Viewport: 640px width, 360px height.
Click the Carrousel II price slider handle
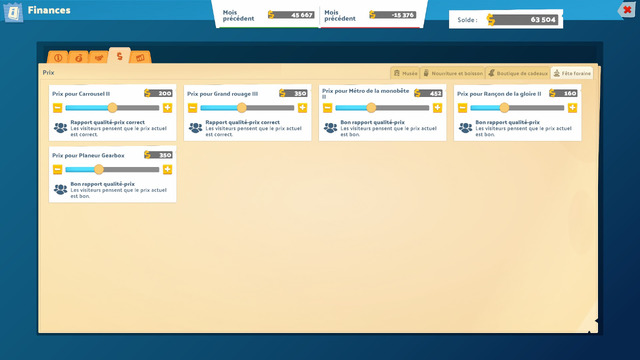112,108
